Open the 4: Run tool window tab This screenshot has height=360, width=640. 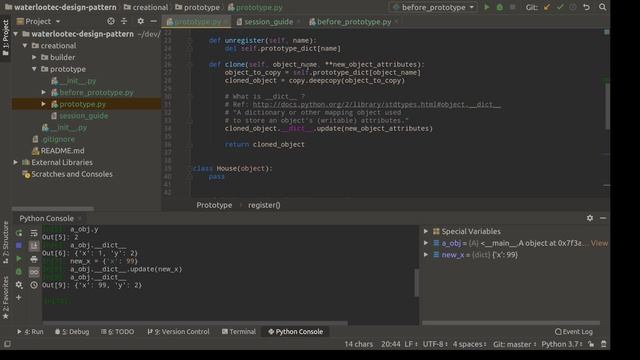coord(30,332)
